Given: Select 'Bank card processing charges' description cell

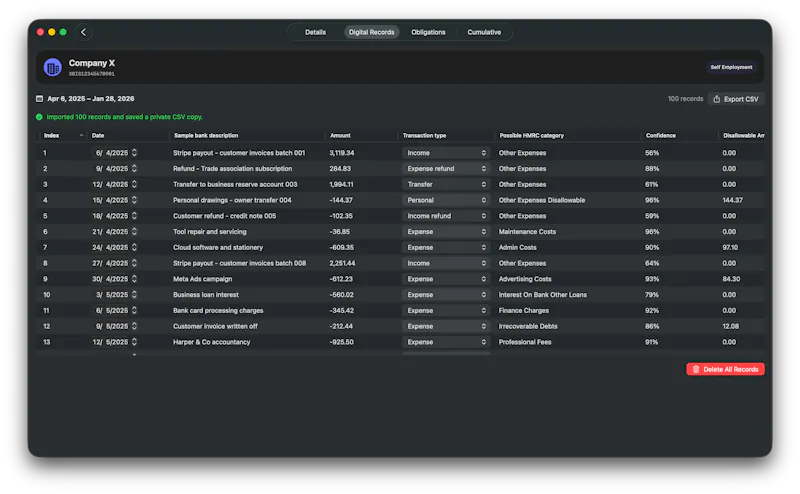Looking at the screenshot, I should (218, 310).
